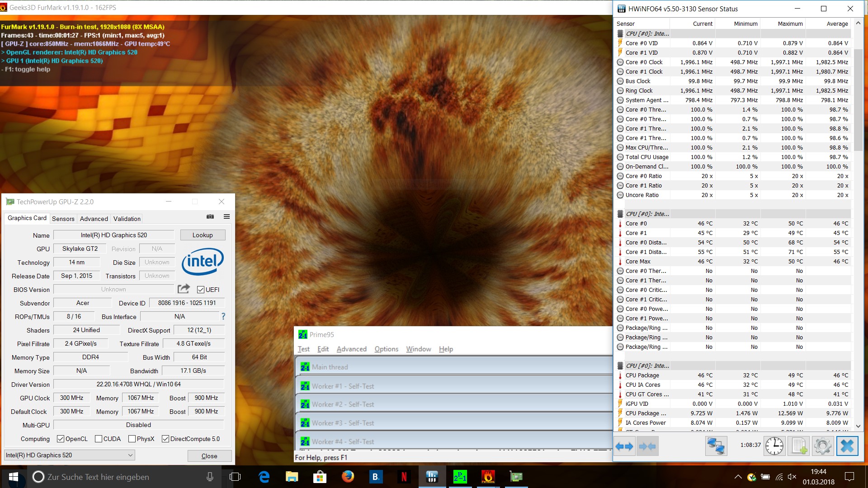
Task: Open Prime95 Options menu
Action: (386, 349)
